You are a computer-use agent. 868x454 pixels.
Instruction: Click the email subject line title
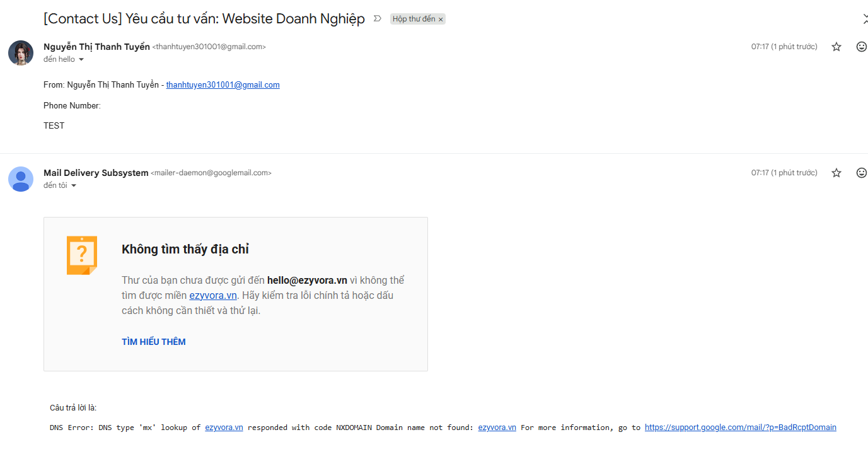click(204, 19)
